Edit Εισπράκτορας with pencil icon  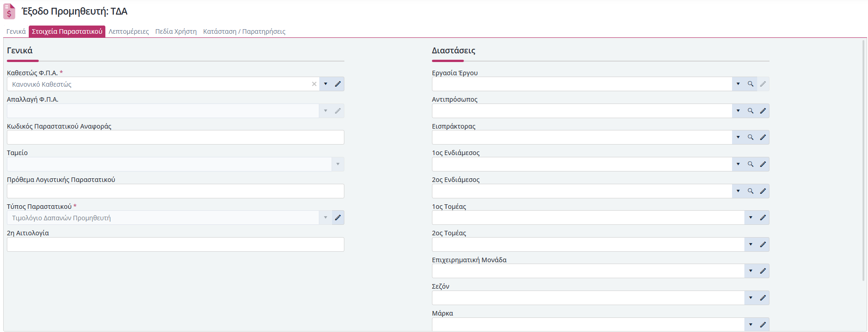[763, 137]
